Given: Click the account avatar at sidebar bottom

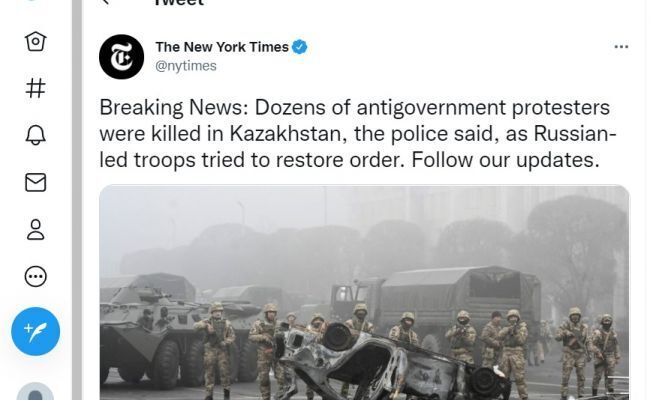Looking at the screenshot, I should 35,393.
